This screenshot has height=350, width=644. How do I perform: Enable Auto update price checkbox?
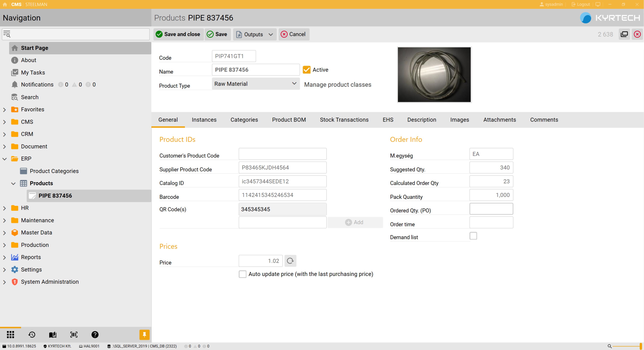243,274
